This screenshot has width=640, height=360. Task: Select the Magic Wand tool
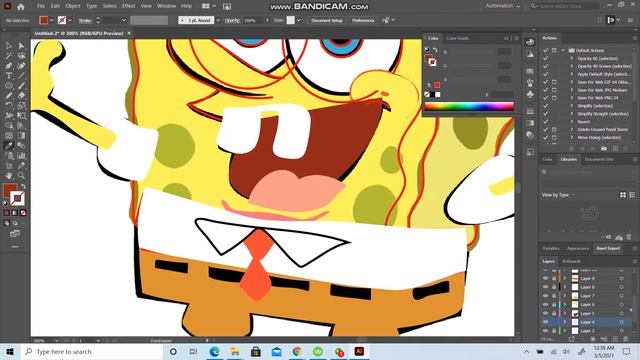[9, 56]
